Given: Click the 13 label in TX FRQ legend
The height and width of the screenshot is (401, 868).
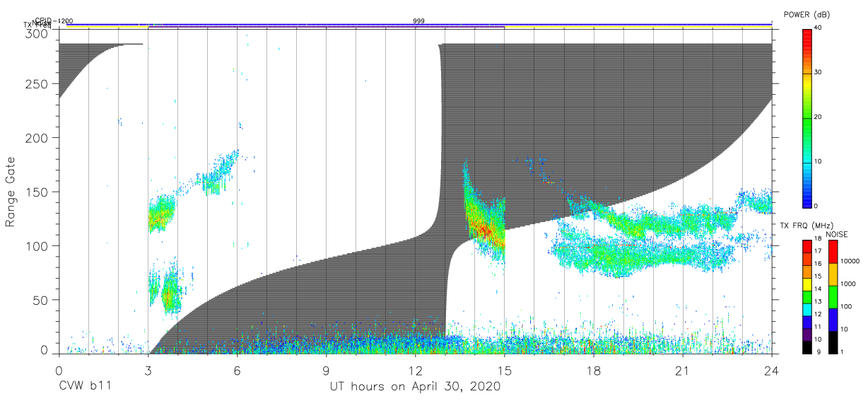Looking at the screenshot, I should tap(818, 301).
